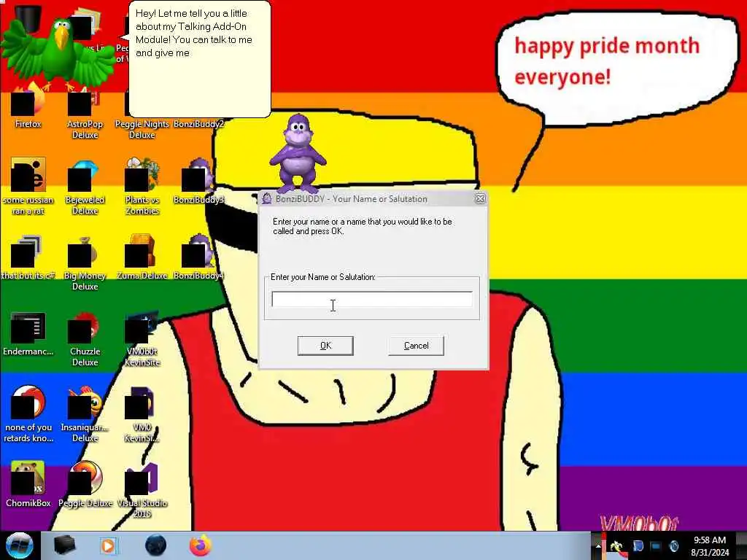Click the BonziBUDDY dialog title bar icon
Image resolution: width=747 pixels, height=560 pixels.
coord(267,199)
